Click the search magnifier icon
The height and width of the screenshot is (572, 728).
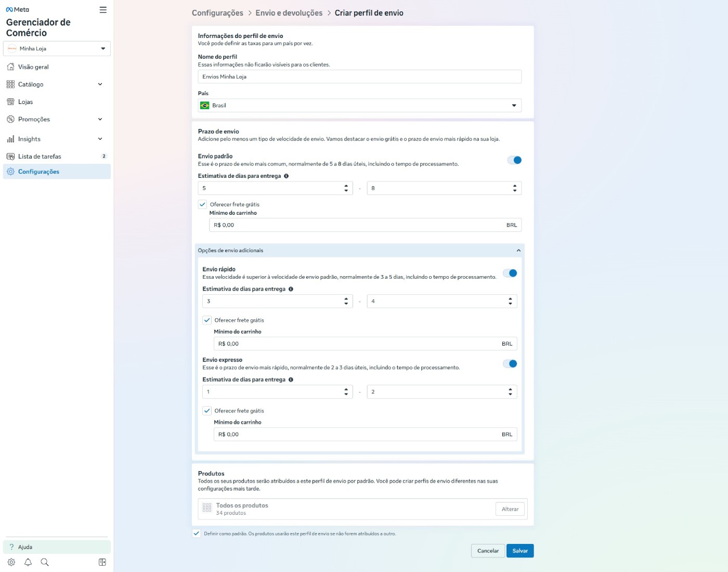click(45, 562)
